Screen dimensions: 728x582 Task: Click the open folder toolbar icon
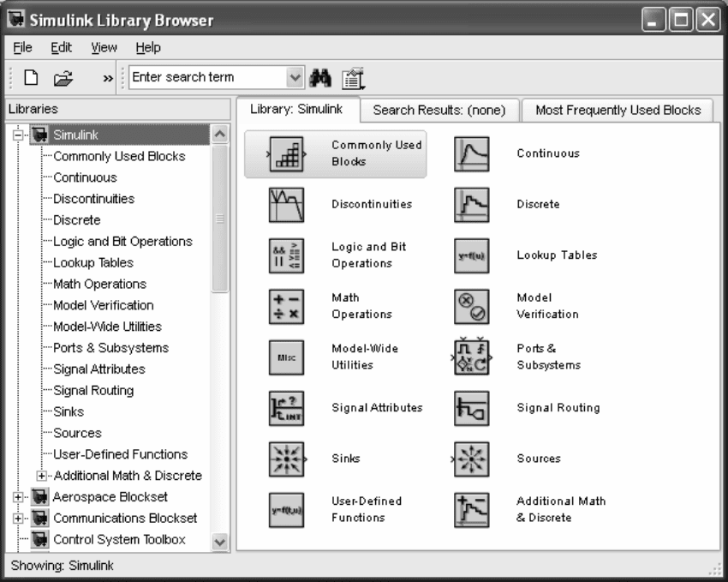[63, 78]
